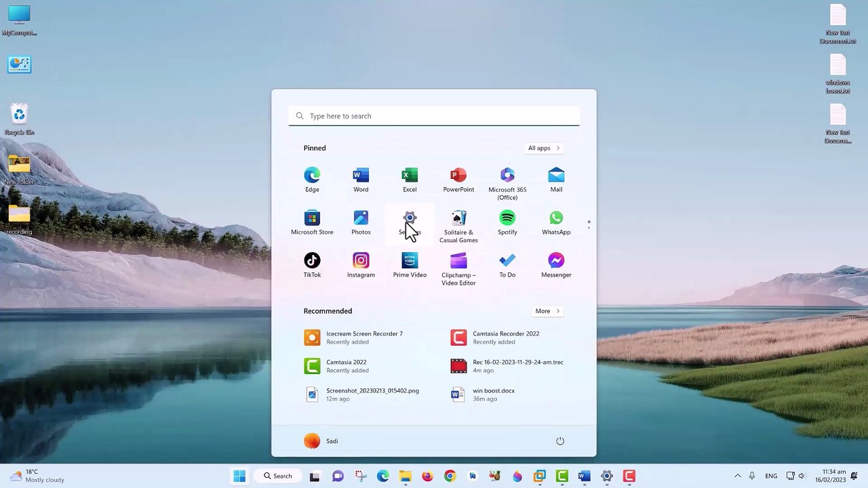Open WhatsApp in the Start menu

pyautogui.click(x=556, y=223)
